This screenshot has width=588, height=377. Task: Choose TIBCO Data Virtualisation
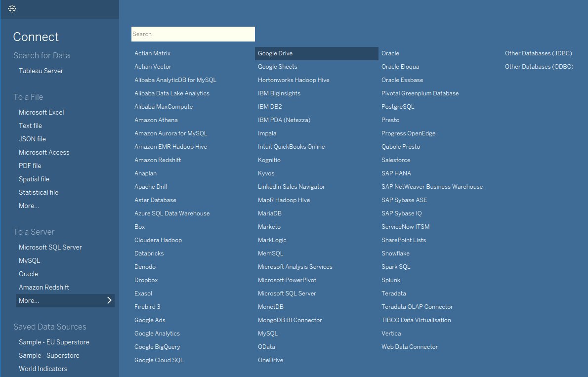416,320
